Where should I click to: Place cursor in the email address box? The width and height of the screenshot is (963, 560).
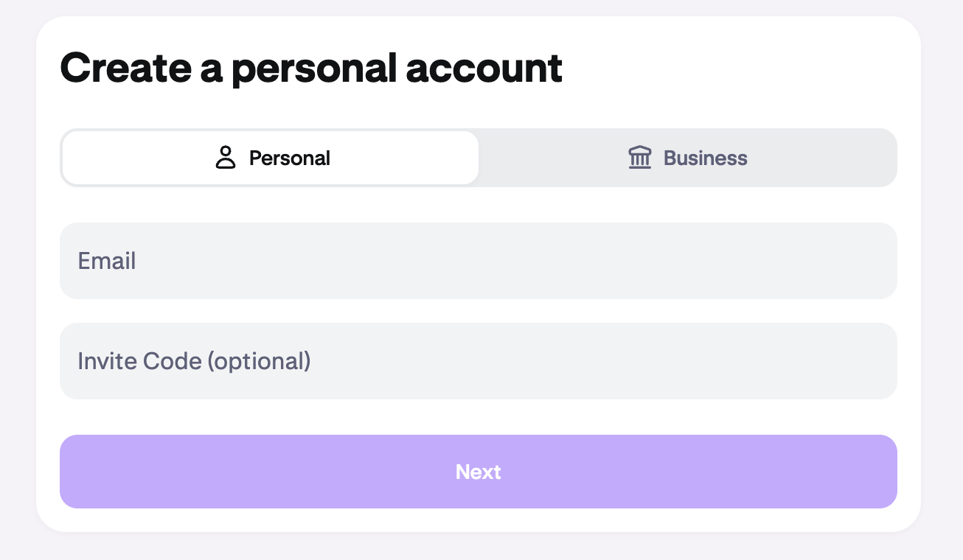point(478,261)
